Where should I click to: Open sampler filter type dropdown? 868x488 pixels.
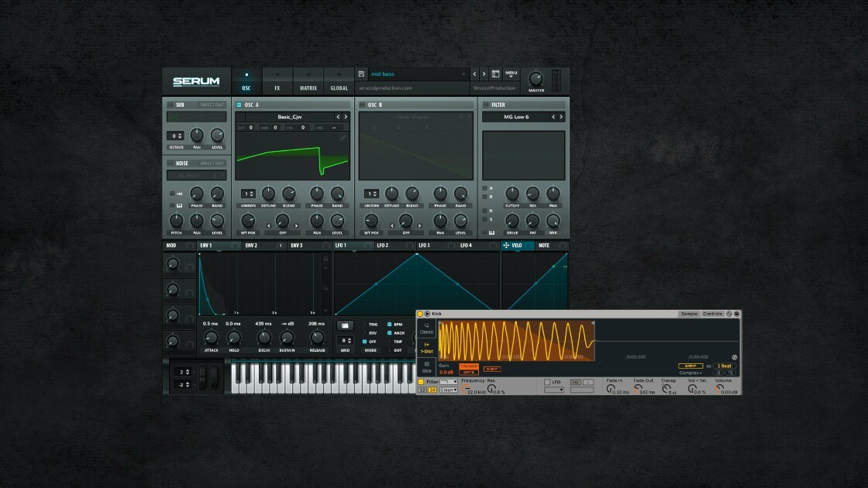pos(449,382)
